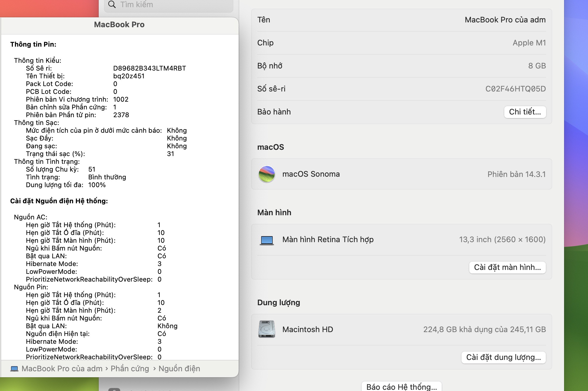The width and height of the screenshot is (588, 391).
Task: Click the Bảo hành row label
Action: tap(274, 112)
